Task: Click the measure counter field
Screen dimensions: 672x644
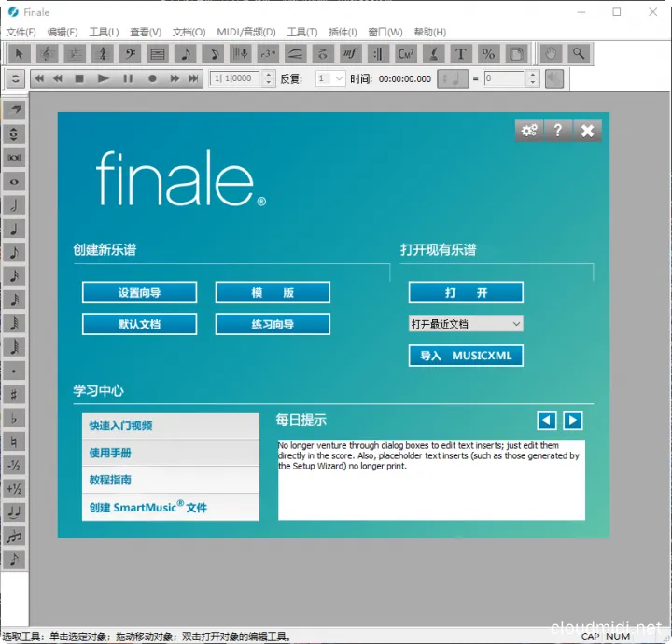Action: 233,79
